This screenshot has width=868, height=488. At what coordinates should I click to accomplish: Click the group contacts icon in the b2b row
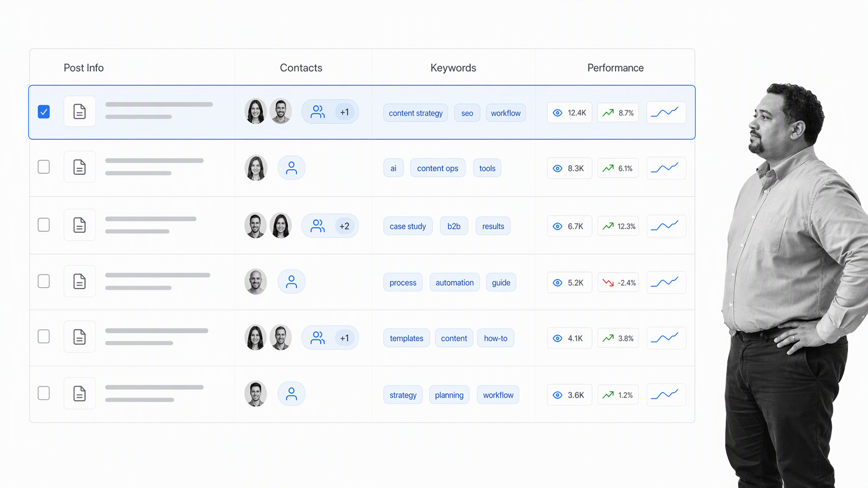click(318, 226)
